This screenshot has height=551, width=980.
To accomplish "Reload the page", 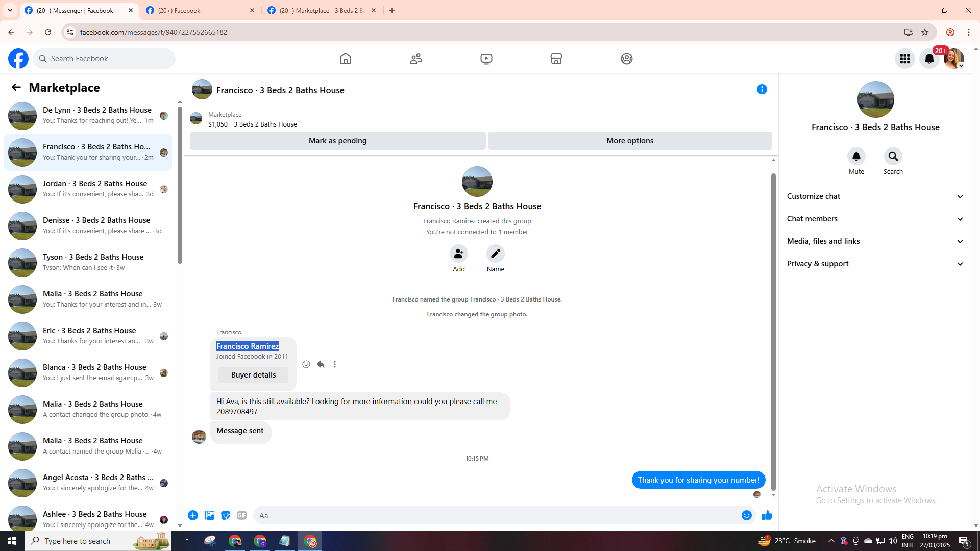I will 48,32.
